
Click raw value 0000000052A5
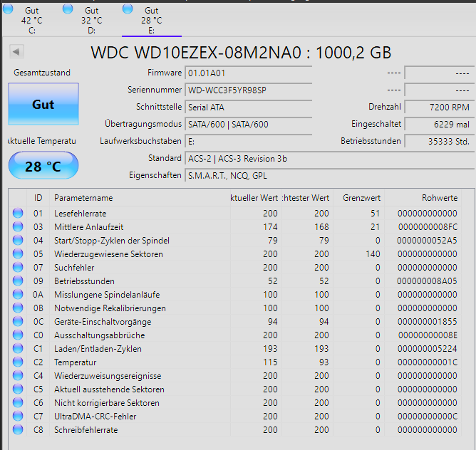point(427,241)
